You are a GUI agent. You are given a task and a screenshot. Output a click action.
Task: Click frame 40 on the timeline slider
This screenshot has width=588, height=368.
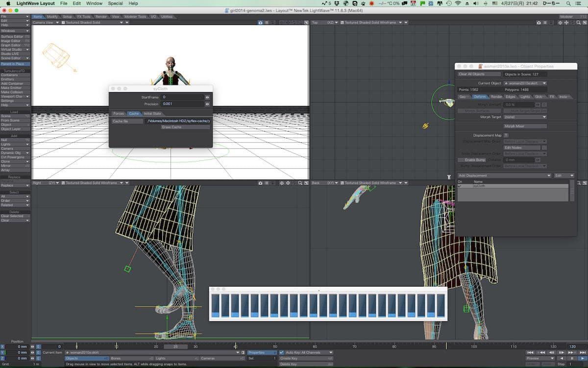(x=235, y=346)
